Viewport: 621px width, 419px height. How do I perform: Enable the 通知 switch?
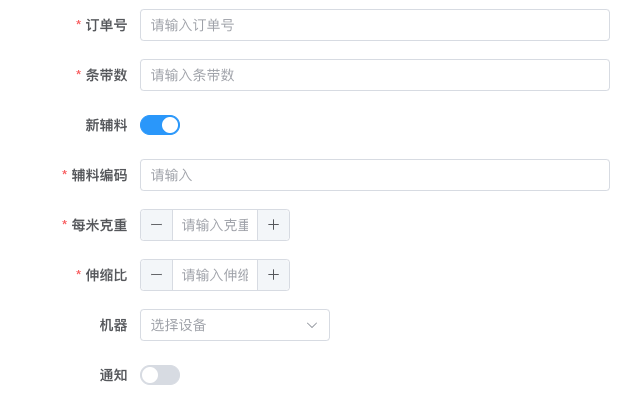point(160,375)
